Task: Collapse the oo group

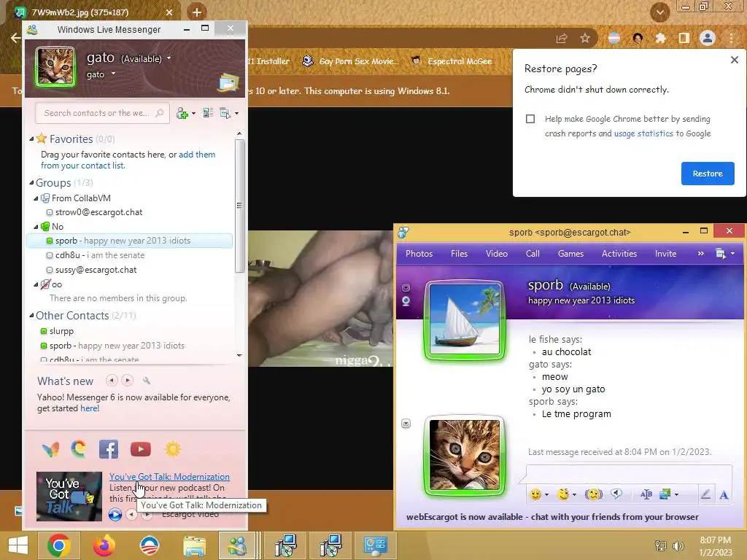Action: pos(36,284)
